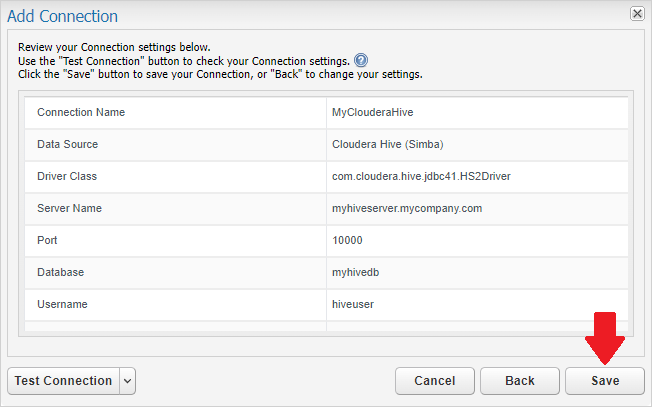Select the Data Source label cell

(x=175, y=144)
